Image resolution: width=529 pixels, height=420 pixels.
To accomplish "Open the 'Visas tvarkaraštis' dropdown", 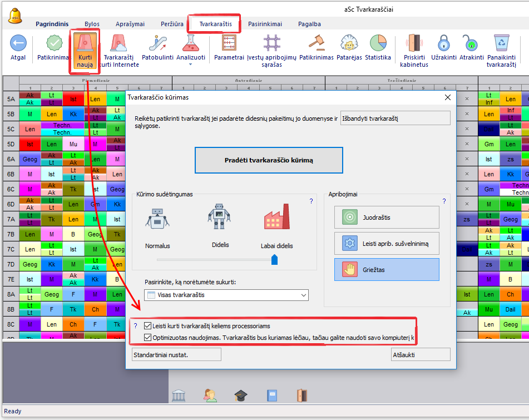I will click(x=226, y=295).
